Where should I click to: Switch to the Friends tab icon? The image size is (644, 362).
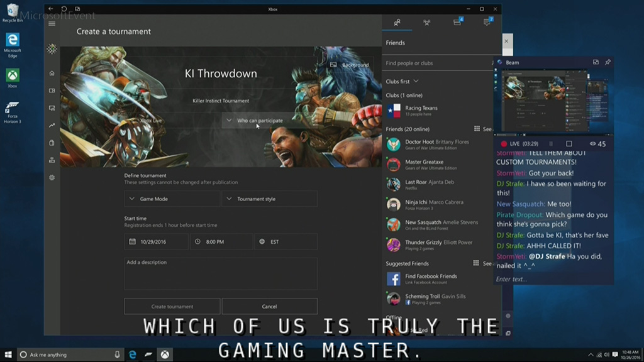[x=397, y=23]
